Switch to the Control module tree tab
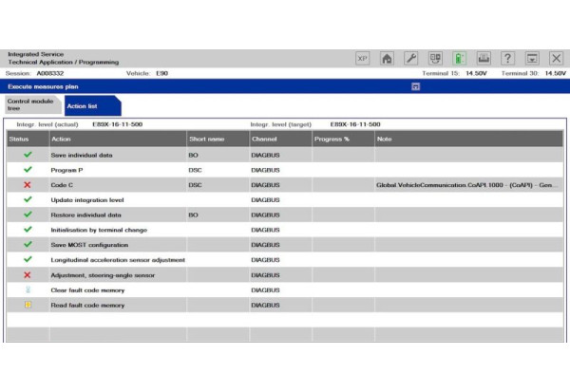This screenshot has width=570, height=392. (31, 103)
